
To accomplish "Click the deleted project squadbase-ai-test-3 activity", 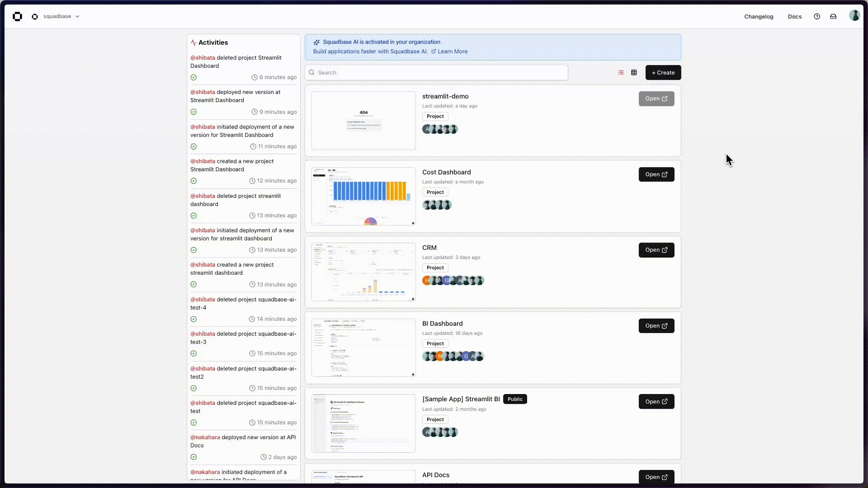I will point(243,338).
